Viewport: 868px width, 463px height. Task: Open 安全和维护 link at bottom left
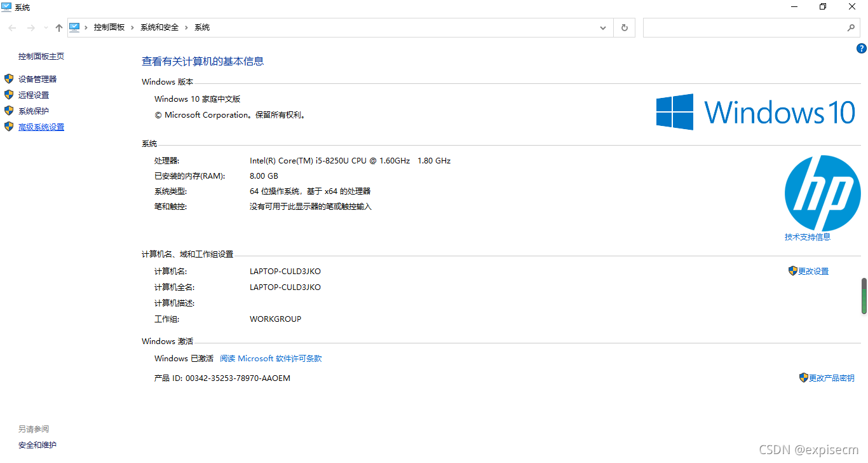pyautogui.click(x=37, y=445)
